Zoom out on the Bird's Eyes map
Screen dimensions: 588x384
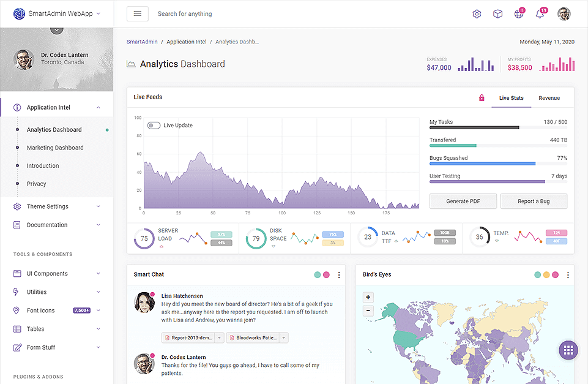(368, 311)
